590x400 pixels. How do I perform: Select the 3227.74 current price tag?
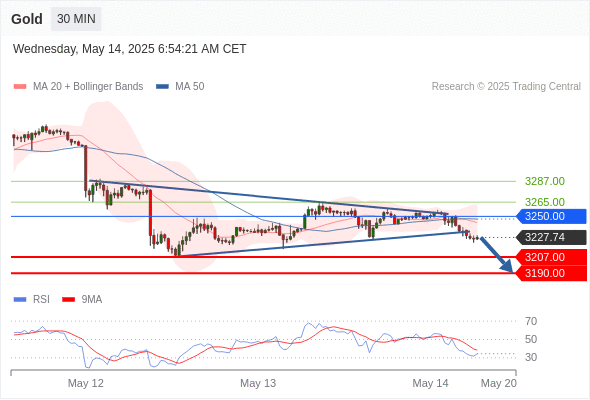pos(551,237)
